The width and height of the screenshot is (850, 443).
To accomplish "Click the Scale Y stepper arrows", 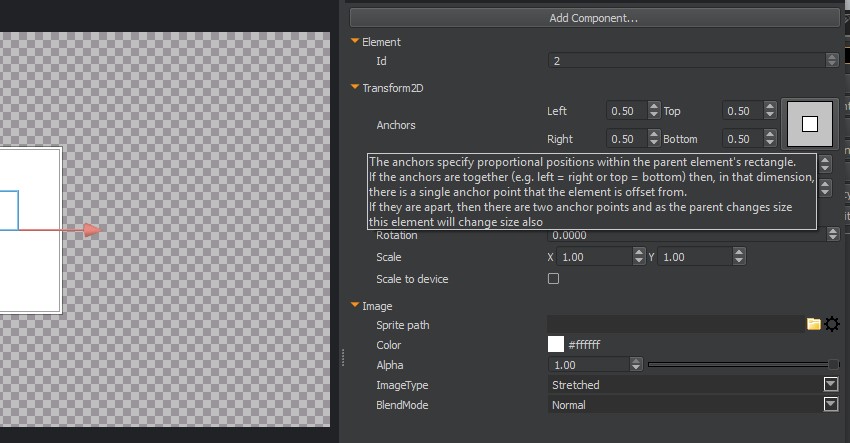I will pos(739,256).
